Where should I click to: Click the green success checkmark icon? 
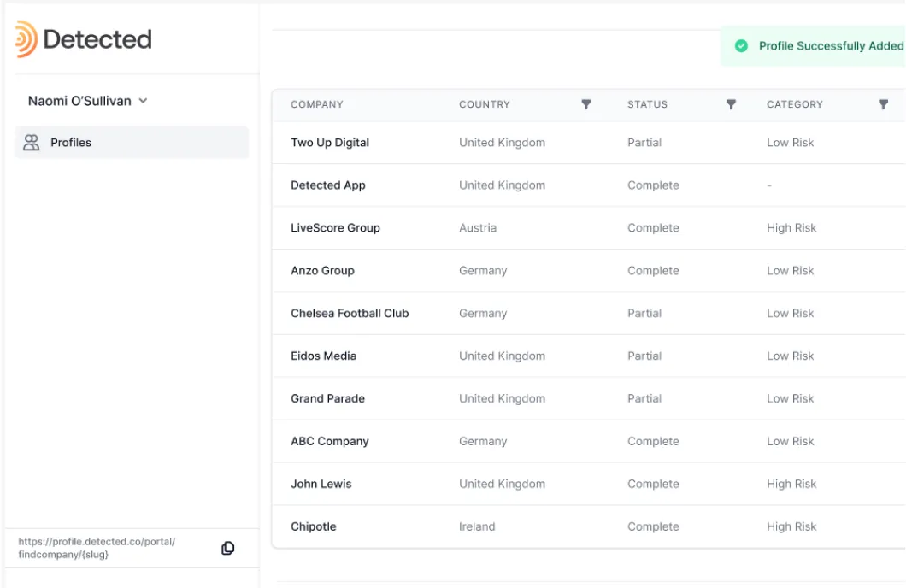click(x=741, y=46)
